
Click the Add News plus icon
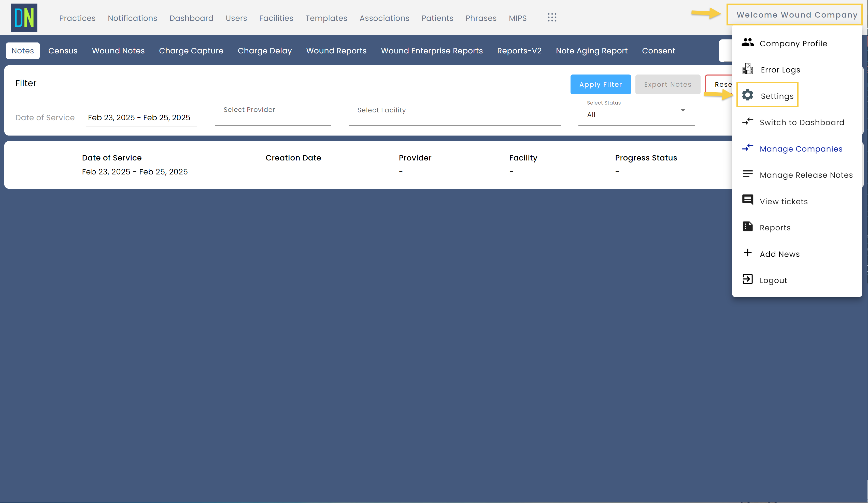(747, 253)
